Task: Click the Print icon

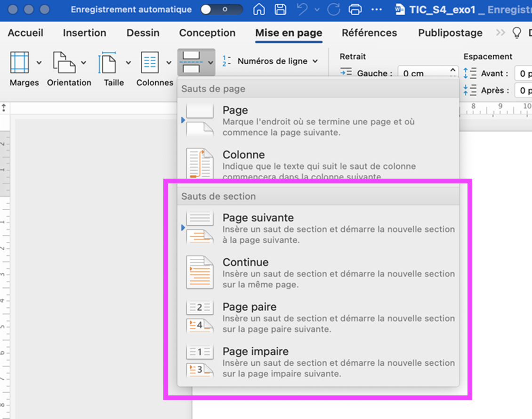Action: pyautogui.click(x=355, y=9)
